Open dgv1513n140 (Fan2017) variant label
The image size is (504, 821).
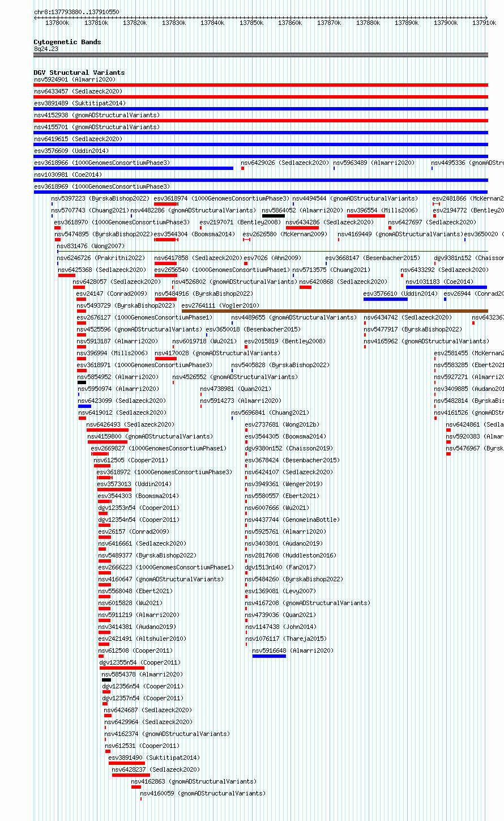[x=280, y=567]
